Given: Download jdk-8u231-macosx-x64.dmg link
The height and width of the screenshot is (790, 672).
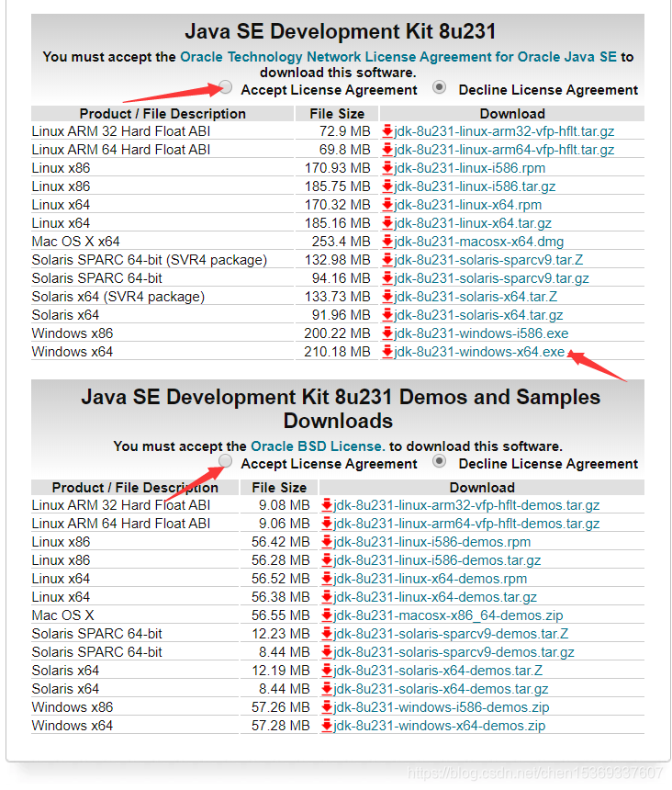Looking at the screenshot, I should [x=478, y=242].
